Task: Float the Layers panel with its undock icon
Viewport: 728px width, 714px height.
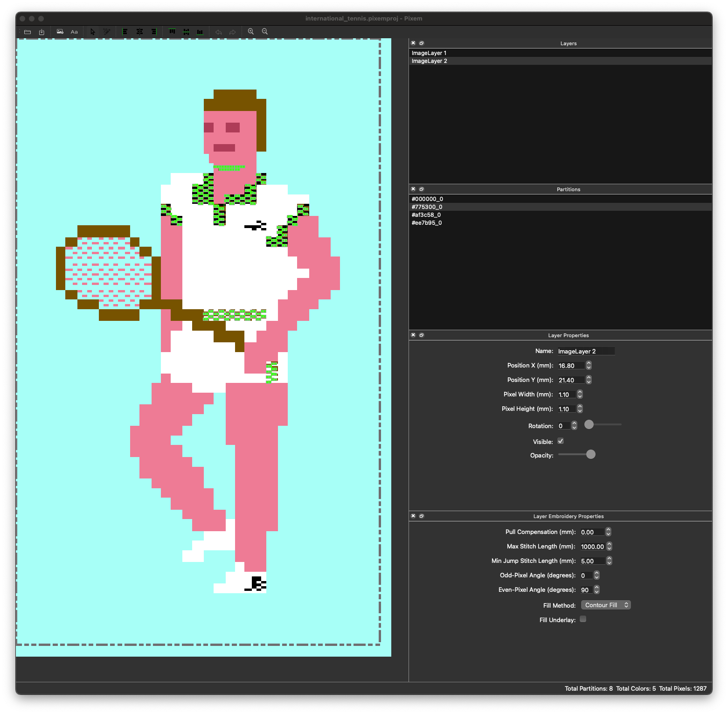Action: pyautogui.click(x=422, y=43)
